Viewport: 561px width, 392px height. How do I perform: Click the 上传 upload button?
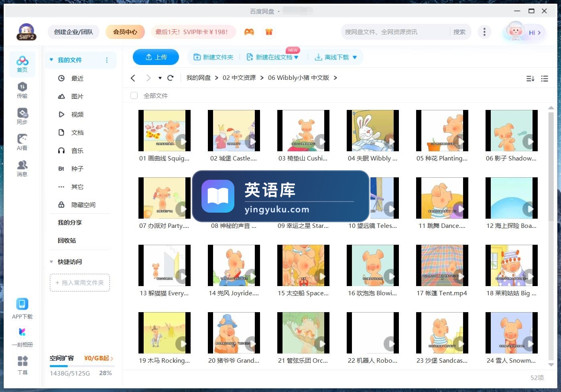point(156,57)
